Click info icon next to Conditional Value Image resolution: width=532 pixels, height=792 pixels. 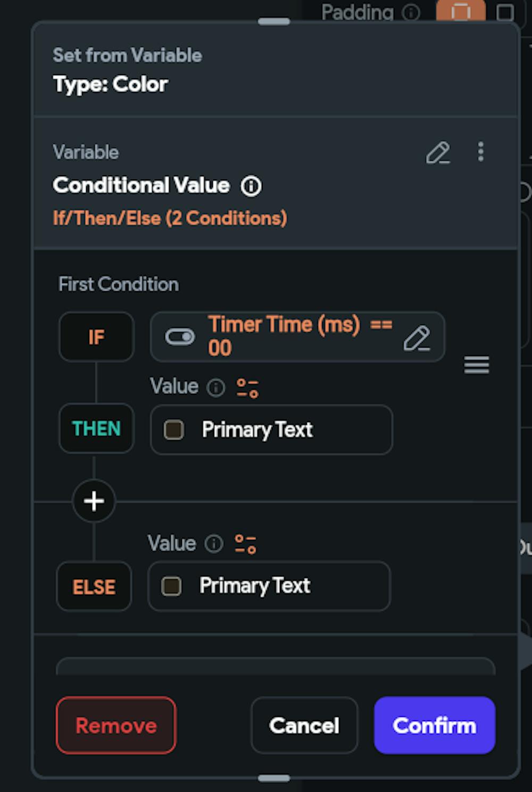pos(251,186)
